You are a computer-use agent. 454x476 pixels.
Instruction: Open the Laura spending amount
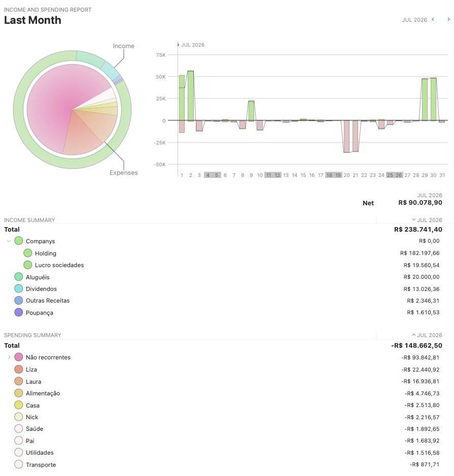coord(420,381)
